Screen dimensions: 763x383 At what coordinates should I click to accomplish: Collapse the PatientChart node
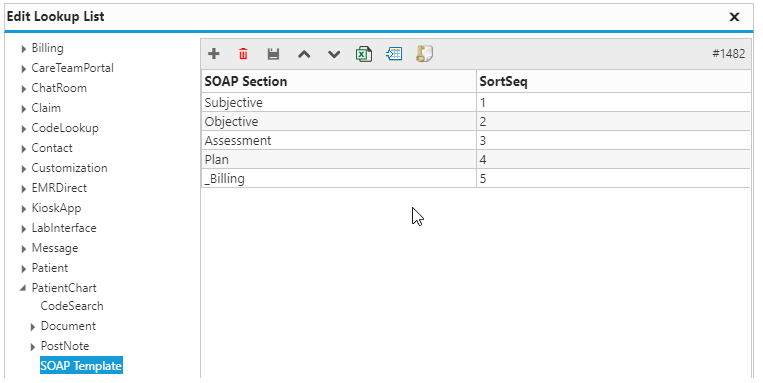23,288
